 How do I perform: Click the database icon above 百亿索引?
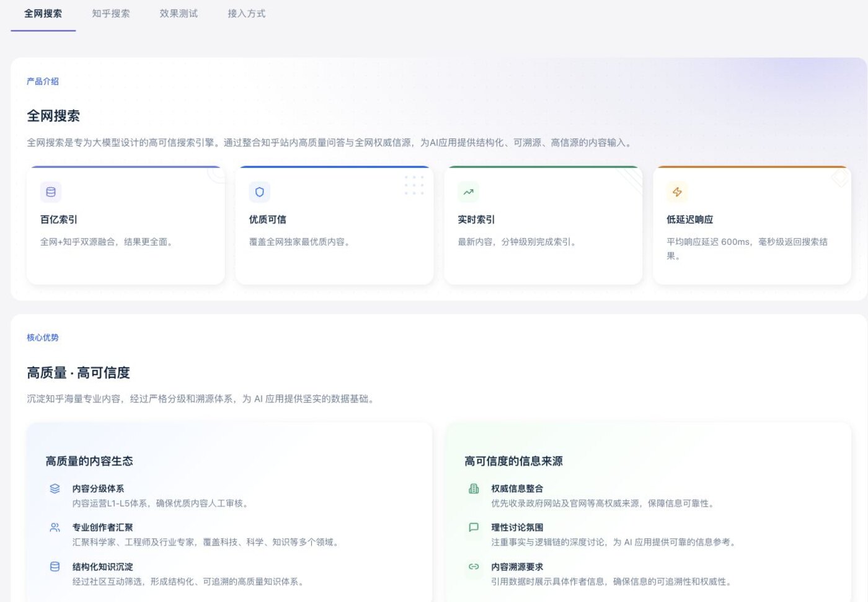(51, 192)
